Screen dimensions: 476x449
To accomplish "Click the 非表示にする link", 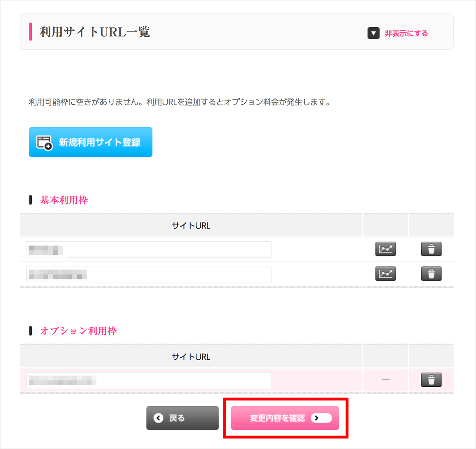I will pyautogui.click(x=406, y=33).
